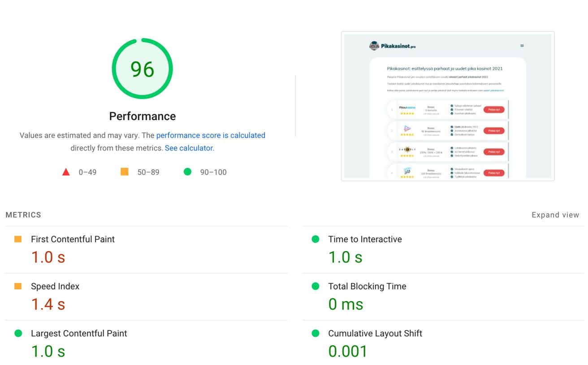Click the red triangle 0–49 legend icon
This screenshot has width=588, height=365.
pos(66,172)
